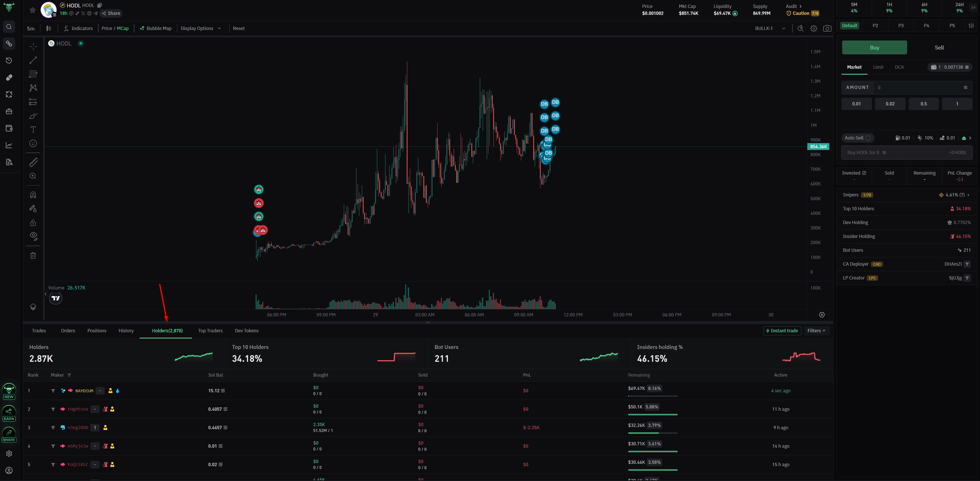Click the Share button near the token name
The image size is (980, 481).
[x=110, y=13]
